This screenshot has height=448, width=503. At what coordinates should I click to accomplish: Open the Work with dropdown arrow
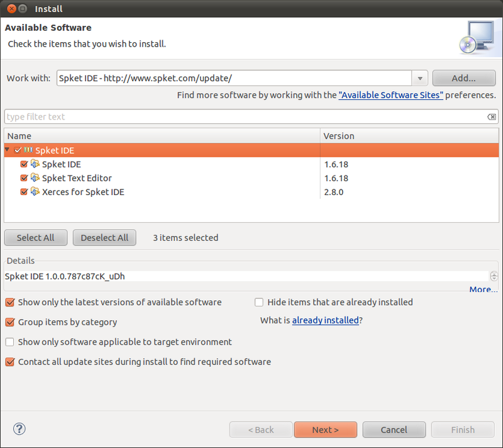420,78
